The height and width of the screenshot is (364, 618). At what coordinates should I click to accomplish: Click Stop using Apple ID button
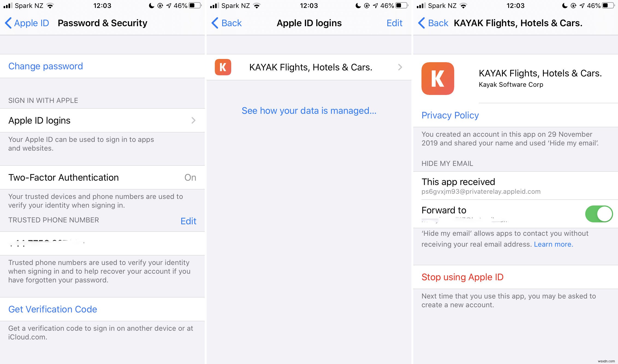pyautogui.click(x=462, y=277)
